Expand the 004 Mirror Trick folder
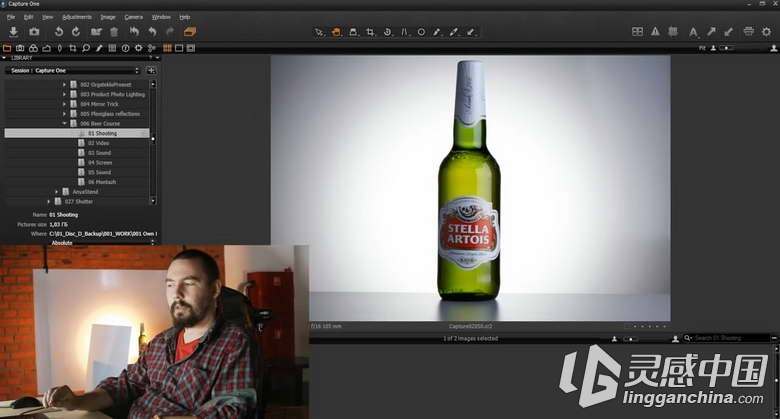The width and height of the screenshot is (780, 419). click(x=64, y=104)
